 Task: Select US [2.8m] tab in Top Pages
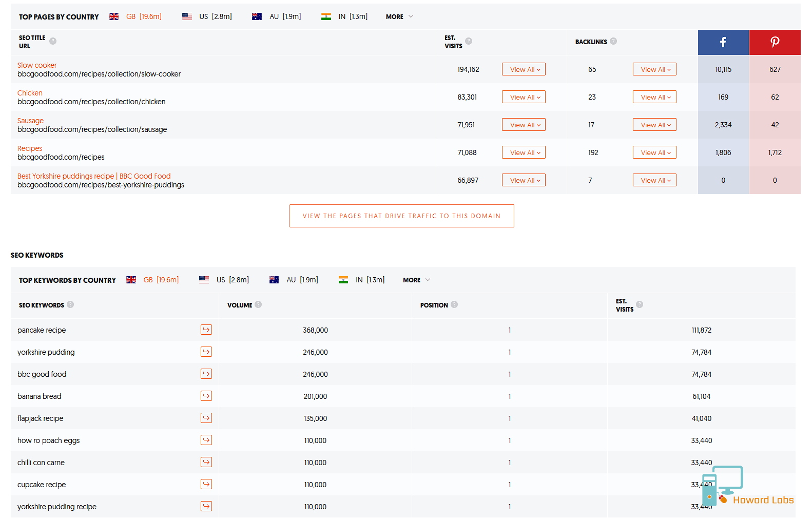216,16
